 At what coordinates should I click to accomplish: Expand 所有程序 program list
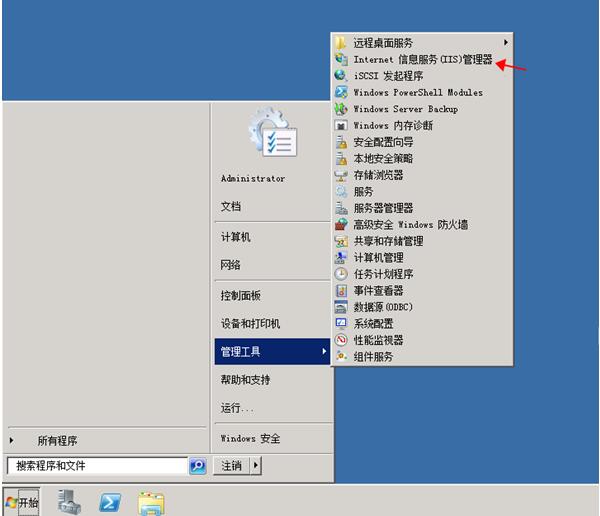57,440
